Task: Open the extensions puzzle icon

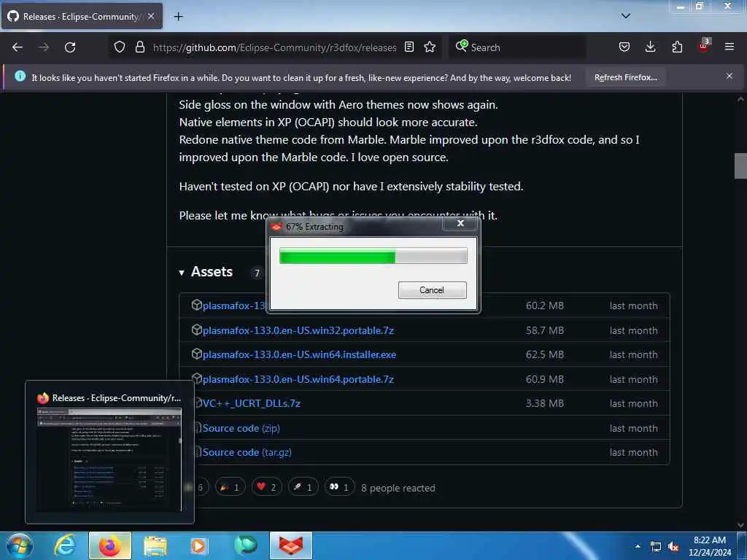Action: [677, 47]
